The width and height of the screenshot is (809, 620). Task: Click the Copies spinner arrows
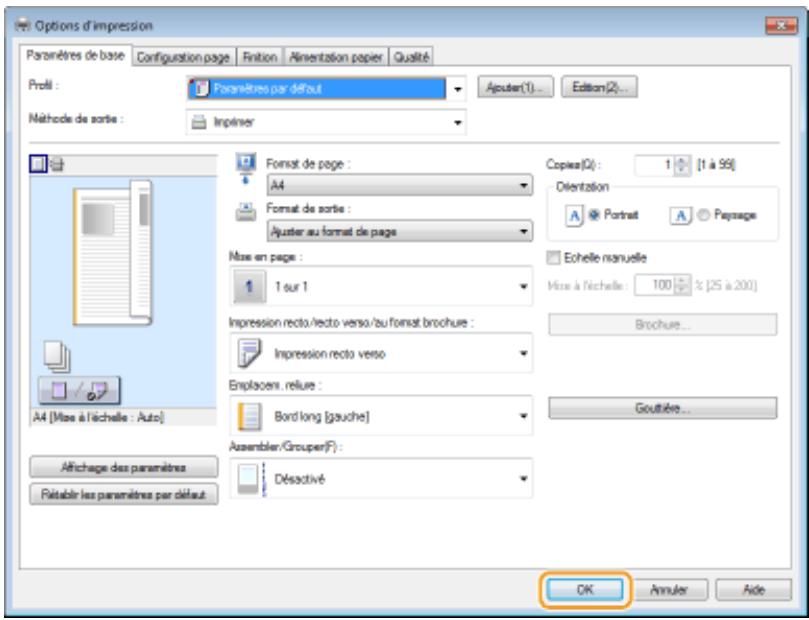682,165
